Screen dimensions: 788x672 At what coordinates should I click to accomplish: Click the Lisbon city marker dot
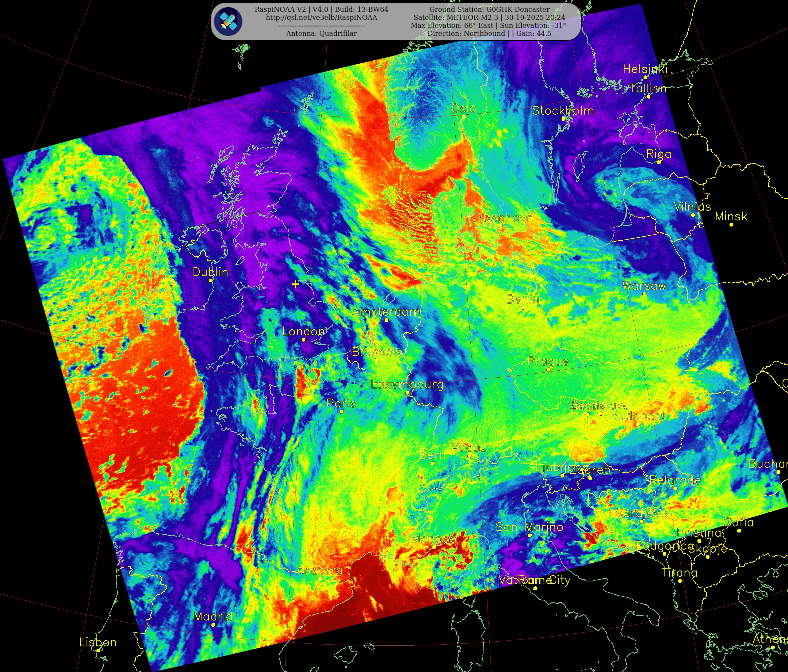[98, 650]
